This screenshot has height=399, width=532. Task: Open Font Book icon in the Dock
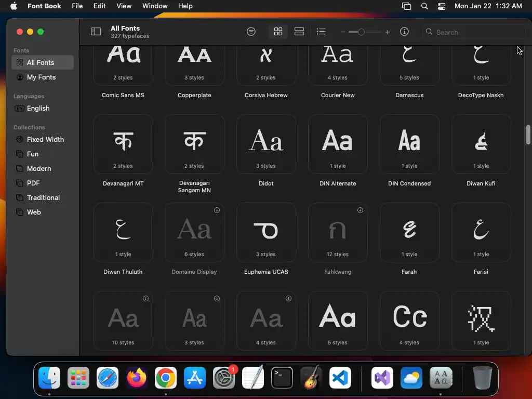(441, 378)
